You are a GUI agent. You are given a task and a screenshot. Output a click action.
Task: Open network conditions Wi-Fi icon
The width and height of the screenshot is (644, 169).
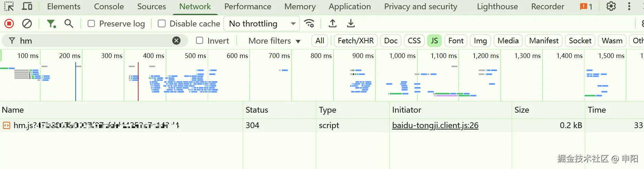(309, 23)
